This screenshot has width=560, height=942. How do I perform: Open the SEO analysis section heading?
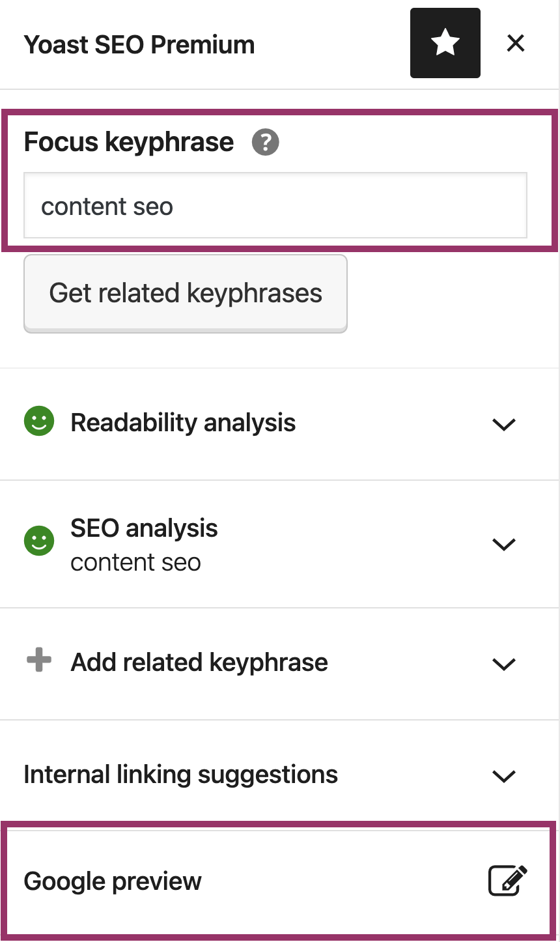(144, 528)
